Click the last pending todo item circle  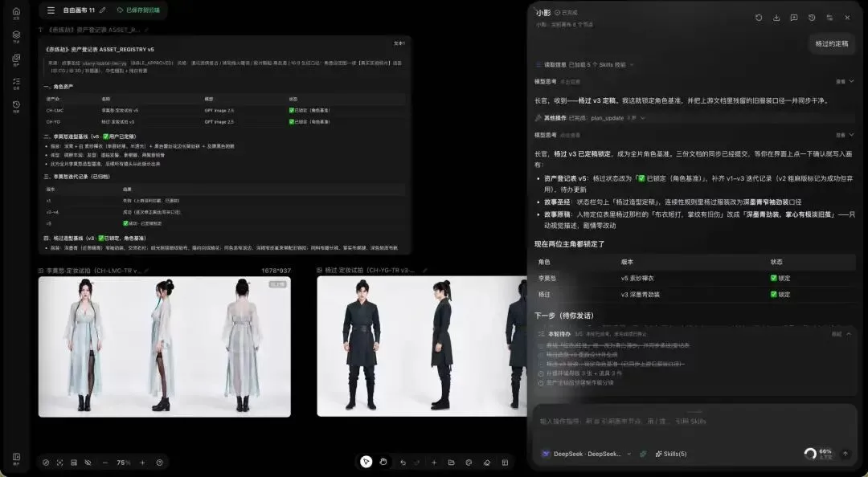[x=541, y=382]
